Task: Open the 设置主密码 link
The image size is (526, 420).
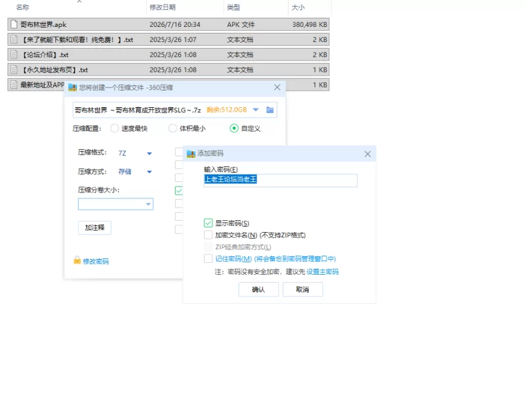Action: click(x=322, y=271)
